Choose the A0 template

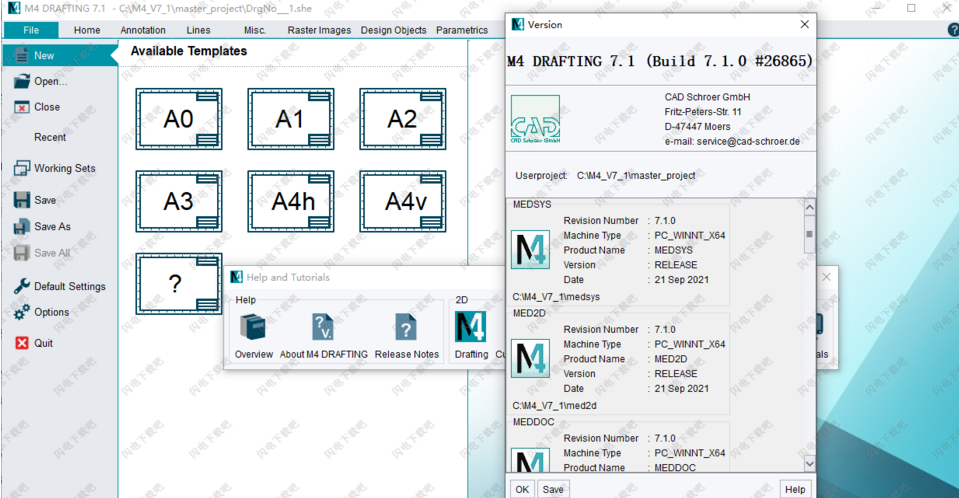click(179, 119)
